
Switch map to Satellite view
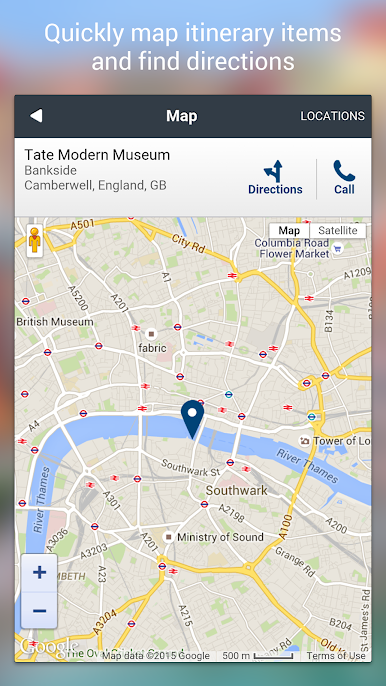(x=337, y=231)
